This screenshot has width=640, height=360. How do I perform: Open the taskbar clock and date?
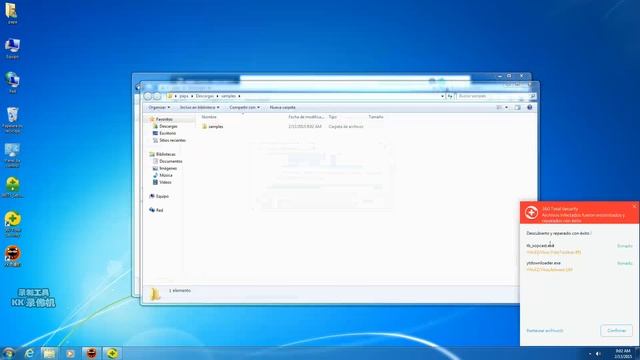pyautogui.click(x=623, y=353)
